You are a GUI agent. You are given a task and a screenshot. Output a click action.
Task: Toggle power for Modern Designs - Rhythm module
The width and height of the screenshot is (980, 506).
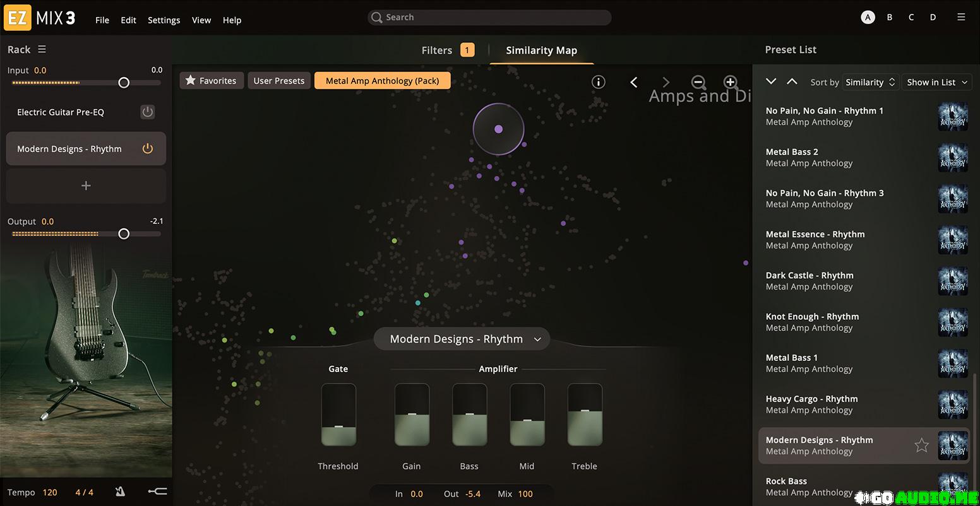pyautogui.click(x=148, y=149)
